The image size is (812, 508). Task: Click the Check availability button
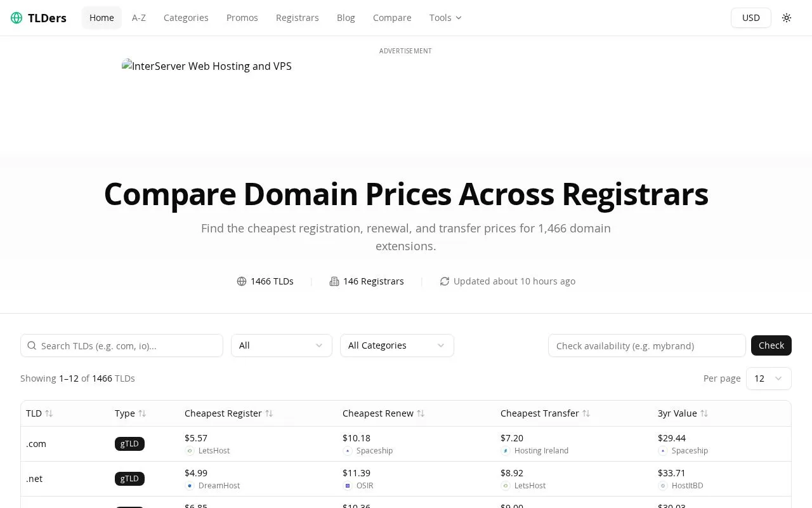pos(771,345)
